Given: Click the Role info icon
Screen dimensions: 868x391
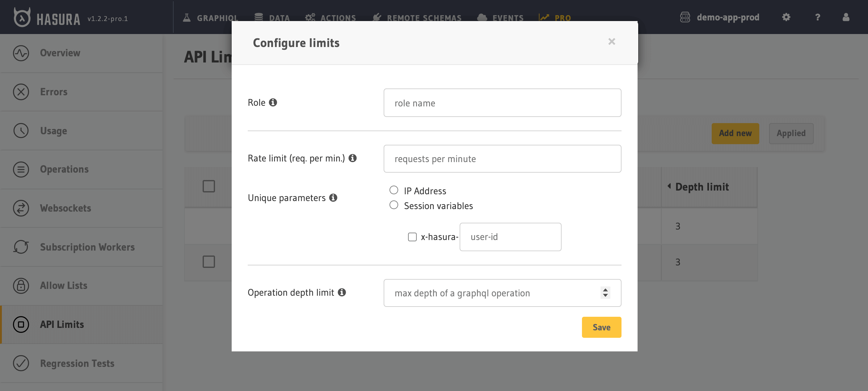Looking at the screenshot, I should click(x=273, y=102).
